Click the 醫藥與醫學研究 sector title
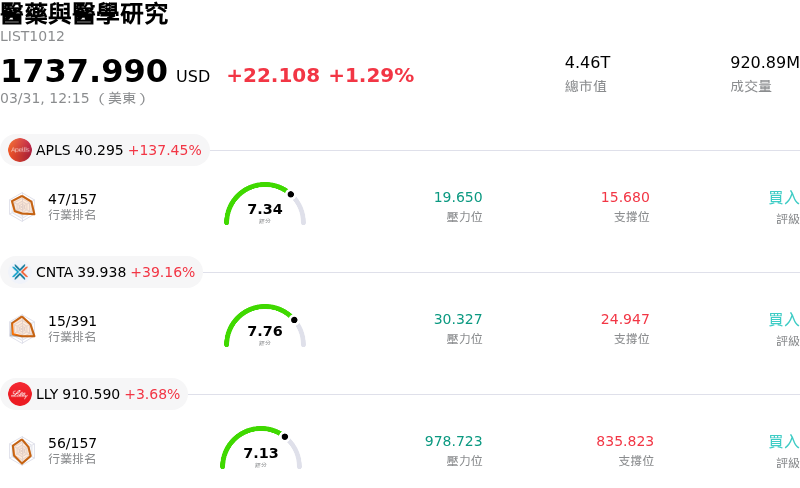800x488 pixels. click(84, 14)
